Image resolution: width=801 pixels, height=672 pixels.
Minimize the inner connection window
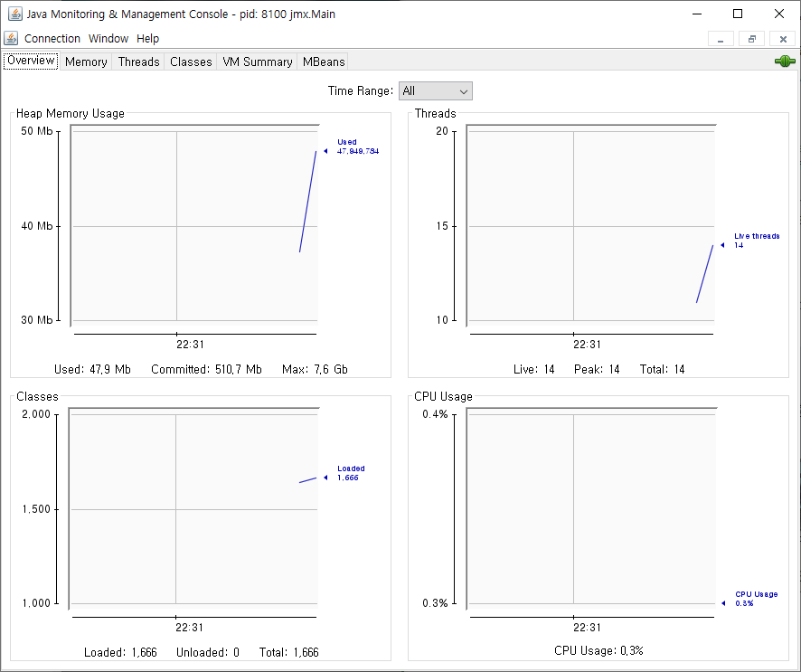721,39
